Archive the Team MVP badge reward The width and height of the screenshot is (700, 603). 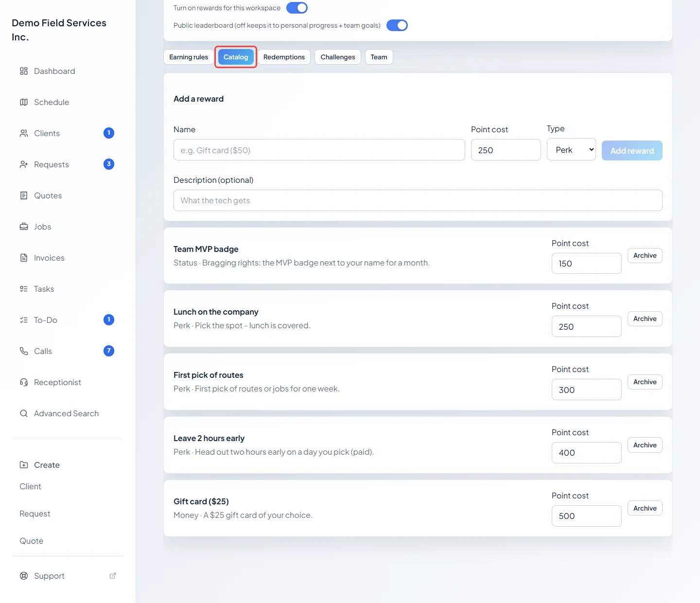645,255
